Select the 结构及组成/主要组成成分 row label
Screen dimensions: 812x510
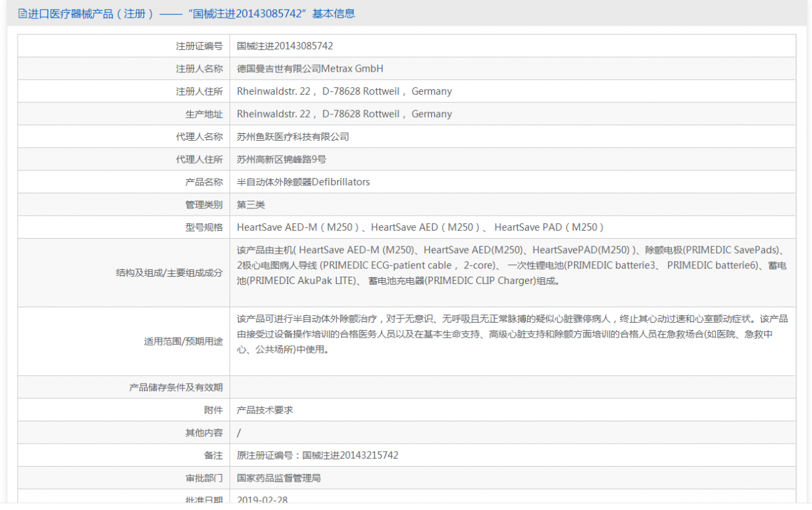pyautogui.click(x=169, y=273)
